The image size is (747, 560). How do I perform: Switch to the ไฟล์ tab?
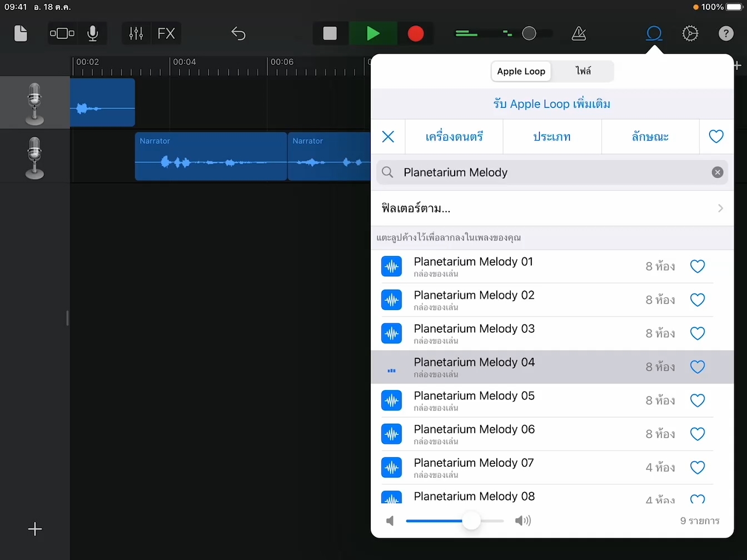[583, 71]
